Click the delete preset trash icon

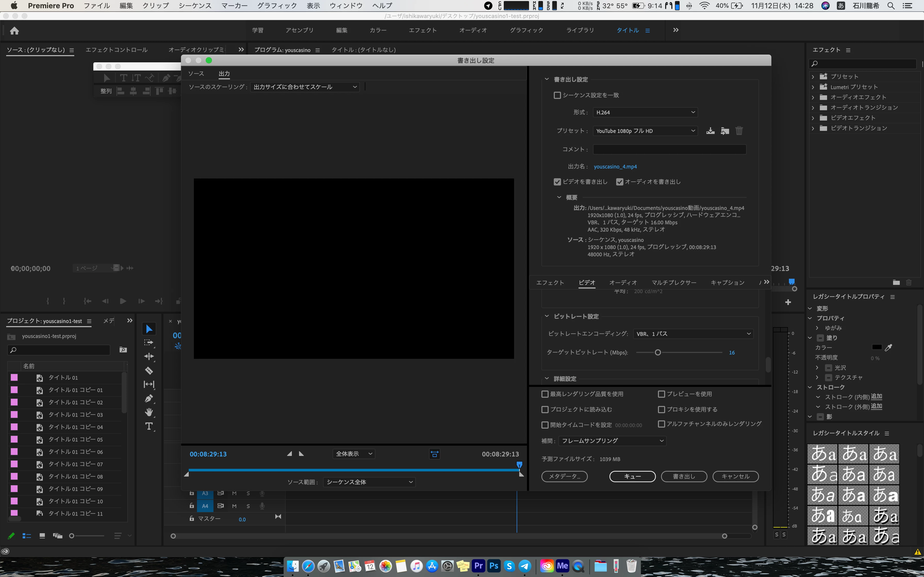click(739, 131)
